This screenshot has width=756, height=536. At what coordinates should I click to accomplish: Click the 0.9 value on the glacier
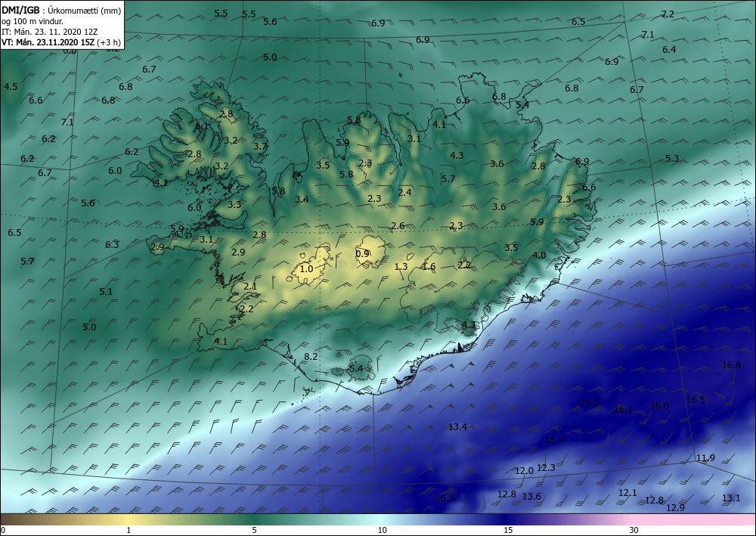[362, 253]
